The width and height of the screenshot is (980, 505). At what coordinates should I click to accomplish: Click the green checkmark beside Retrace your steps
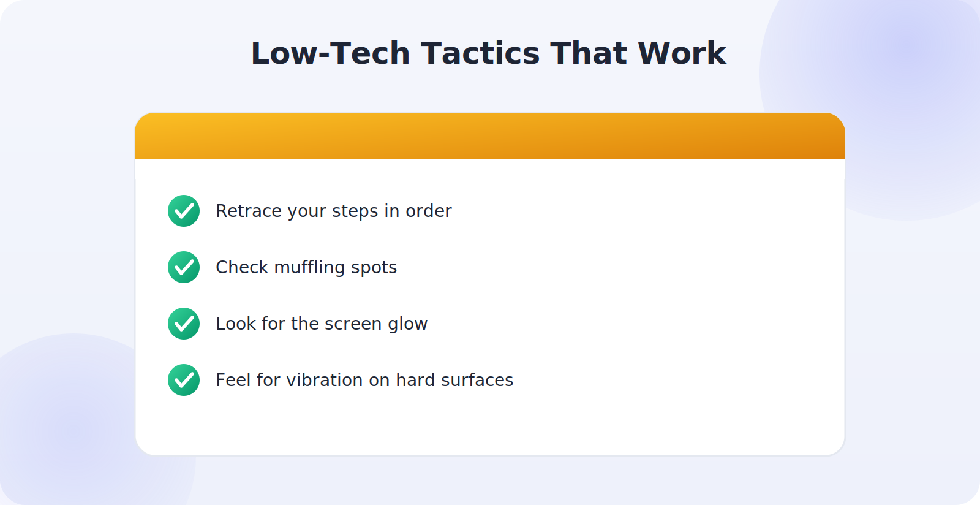point(184,211)
